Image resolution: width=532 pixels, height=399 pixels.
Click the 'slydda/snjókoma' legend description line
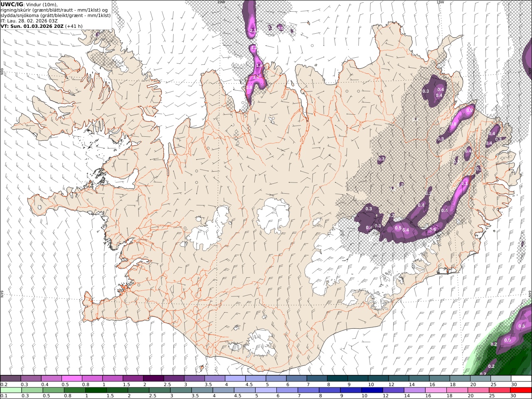pyautogui.click(x=56, y=15)
